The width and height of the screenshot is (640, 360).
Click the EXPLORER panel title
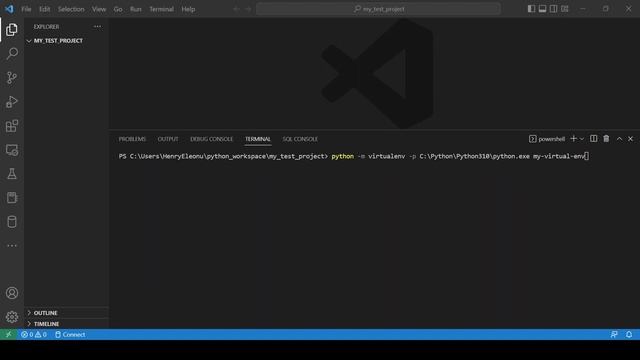click(46, 27)
